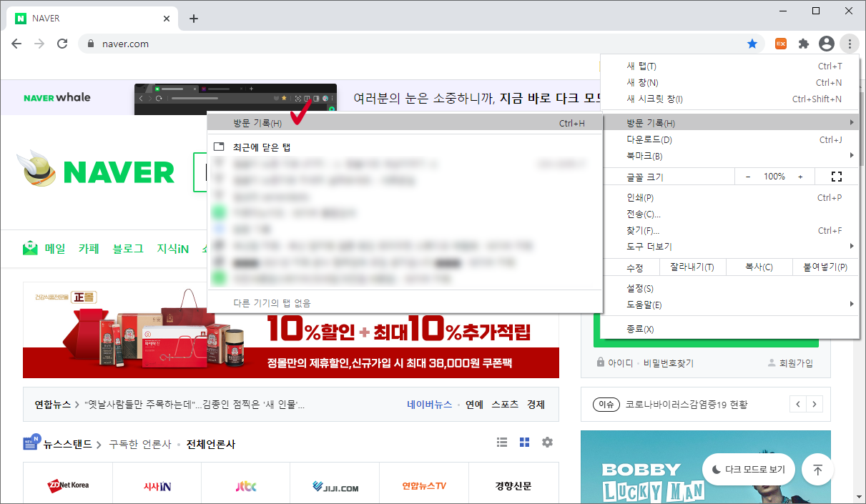Show next issue with right chevron
This screenshot has width=866, height=504.
[x=815, y=404]
